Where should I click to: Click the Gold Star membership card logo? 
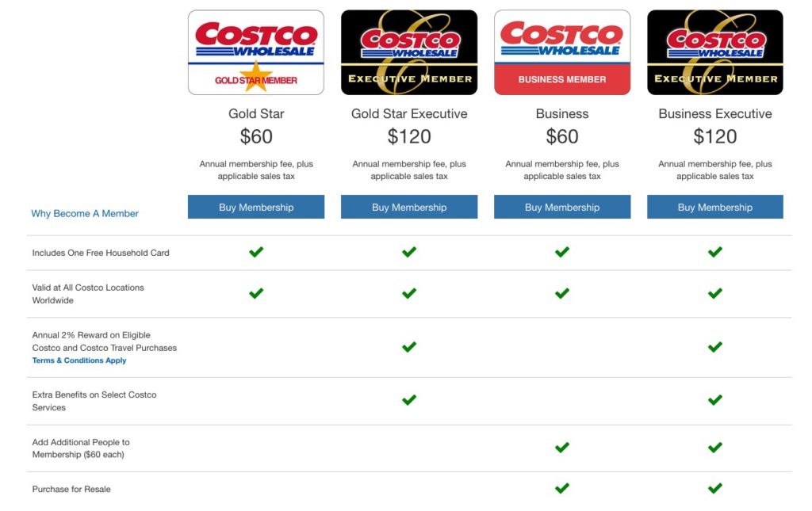255,51
